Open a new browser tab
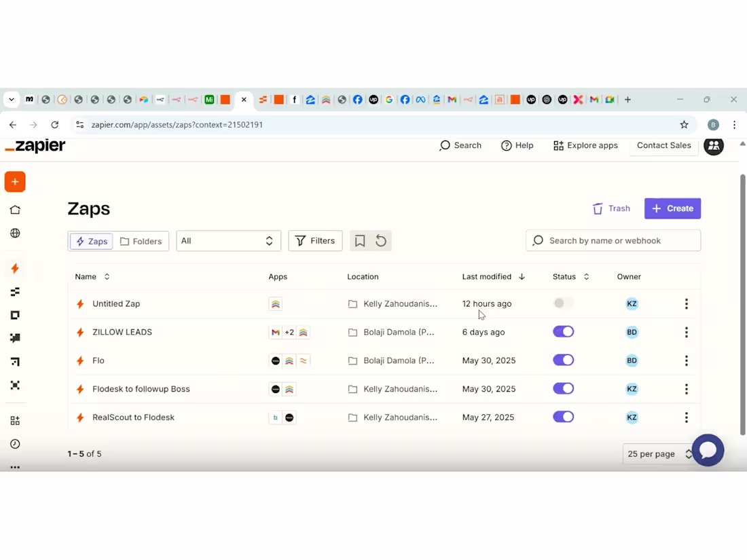Image resolution: width=747 pixels, height=560 pixels. (x=627, y=100)
